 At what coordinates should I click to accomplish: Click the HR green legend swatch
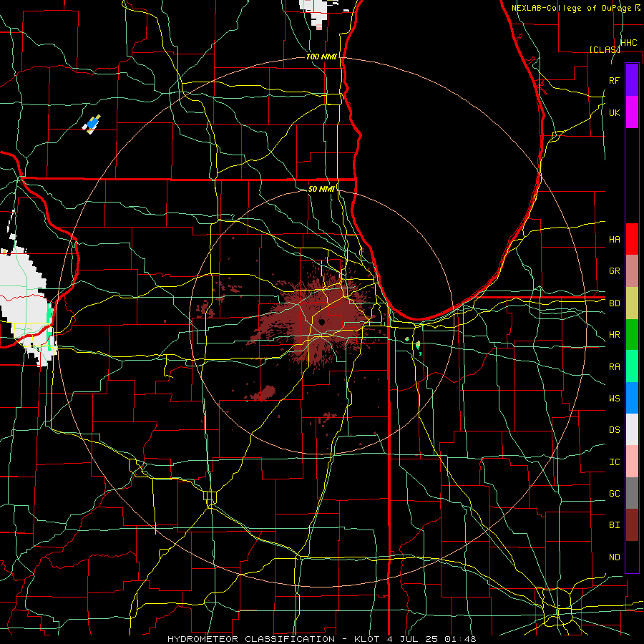point(632,335)
